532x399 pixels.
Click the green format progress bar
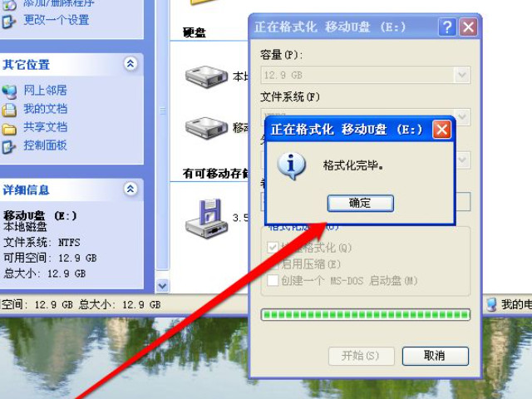[366, 315]
